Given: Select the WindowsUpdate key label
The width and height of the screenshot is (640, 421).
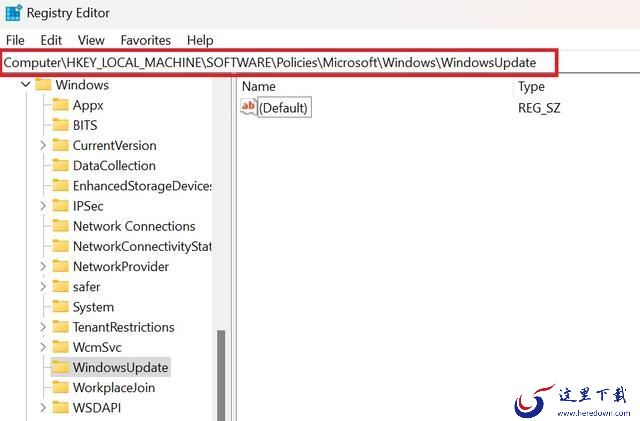Looking at the screenshot, I should (120, 368).
